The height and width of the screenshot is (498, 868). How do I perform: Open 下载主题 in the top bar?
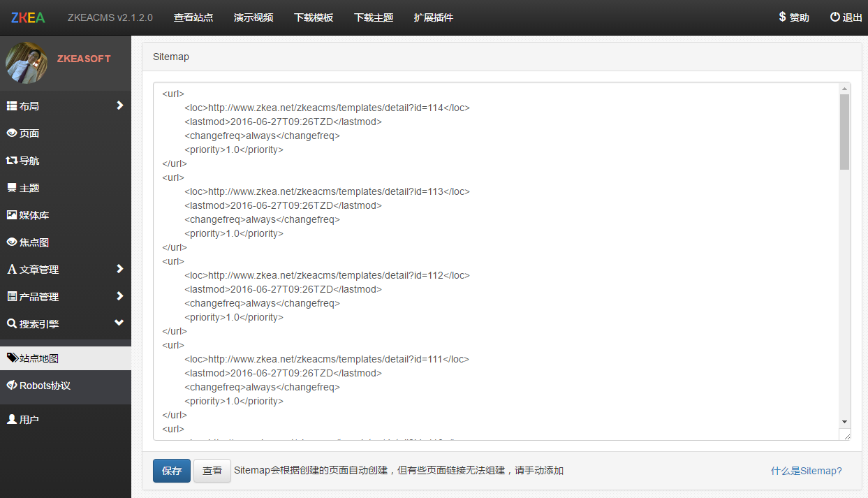coord(374,17)
